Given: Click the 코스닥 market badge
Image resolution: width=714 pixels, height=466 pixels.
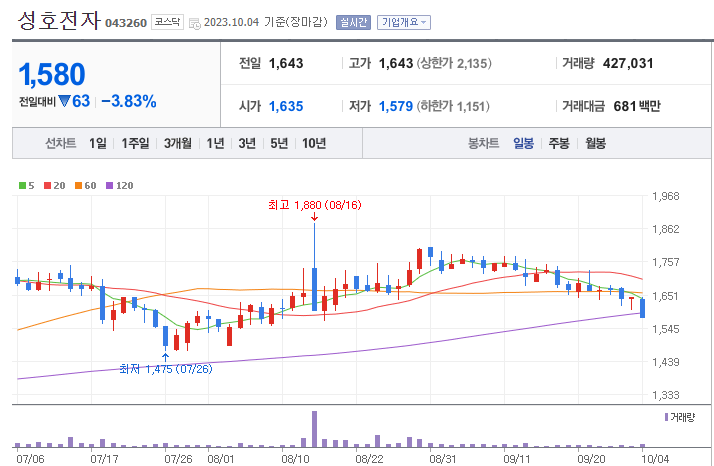Looking at the screenshot, I should tap(167, 22).
